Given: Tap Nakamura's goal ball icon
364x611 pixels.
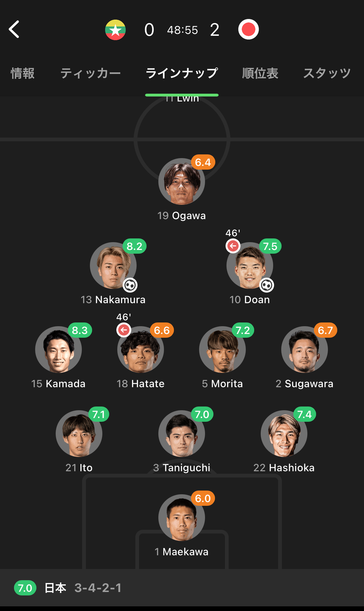Looking at the screenshot, I should (x=130, y=285).
